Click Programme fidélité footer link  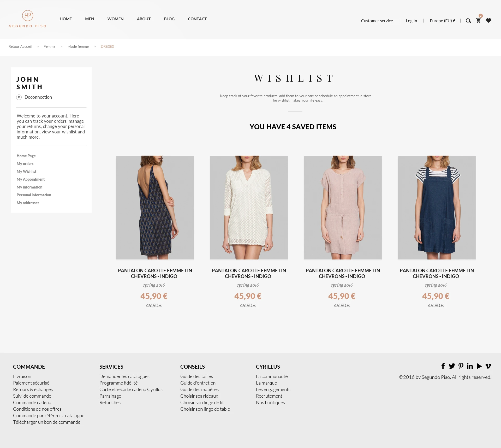(x=118, y=383)
